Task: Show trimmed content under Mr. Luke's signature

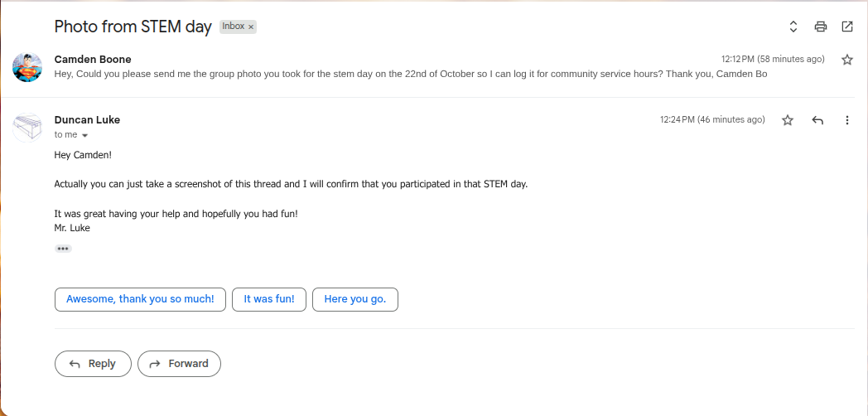Action: 63,249
